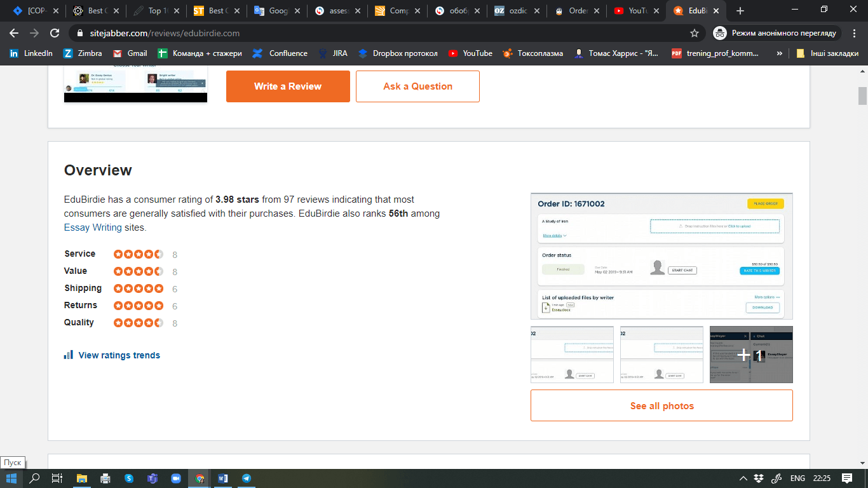Open the large Order ID 1671002 photo
The height and width of the screenshot is (488, 868).
point(661,255)
